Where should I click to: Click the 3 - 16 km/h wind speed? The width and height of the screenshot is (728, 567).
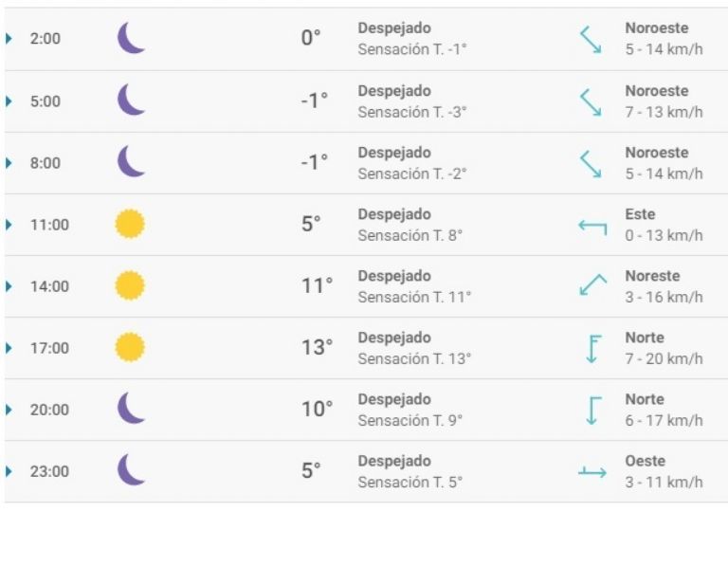(664, 297)
